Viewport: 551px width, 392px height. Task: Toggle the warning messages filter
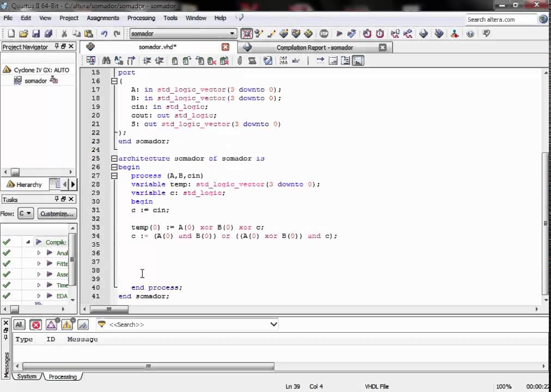click(67, 325)
